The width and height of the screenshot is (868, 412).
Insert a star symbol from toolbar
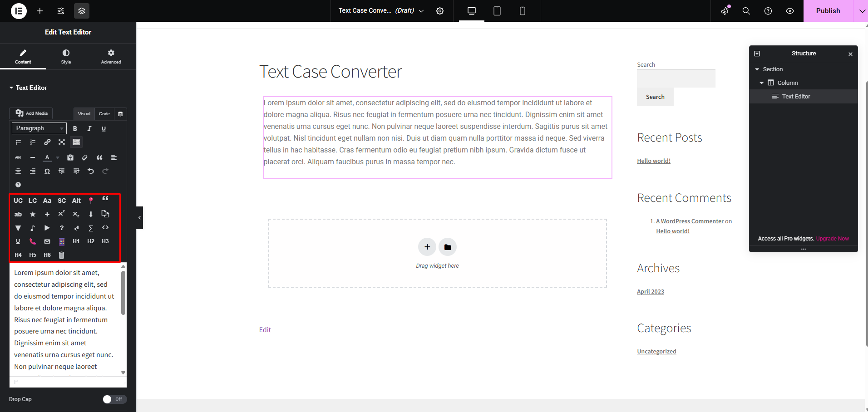coord(33,214)
